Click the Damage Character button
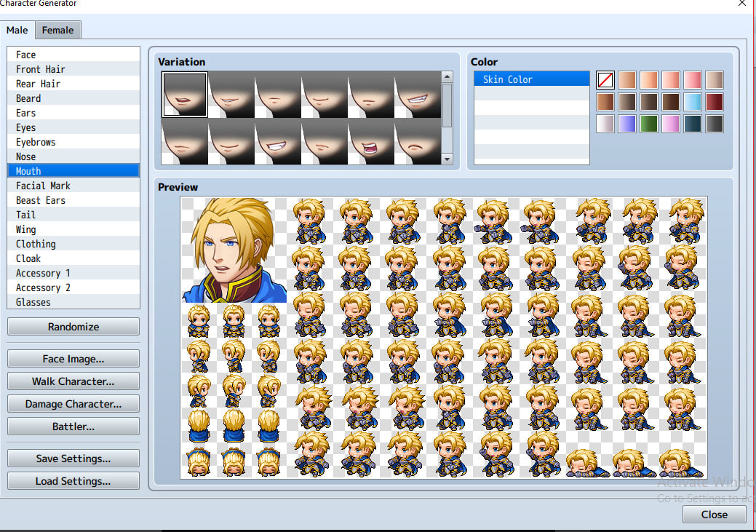Image resolution: width=756 pixels, height=532 pixels. click(x=73, y=404)
